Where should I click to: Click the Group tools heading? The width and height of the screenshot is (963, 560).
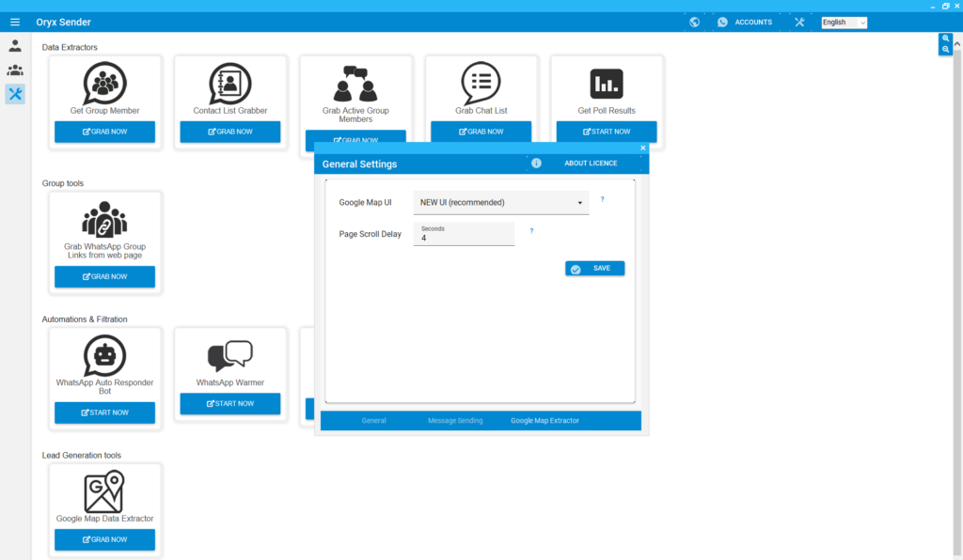(x=63, y=183)
